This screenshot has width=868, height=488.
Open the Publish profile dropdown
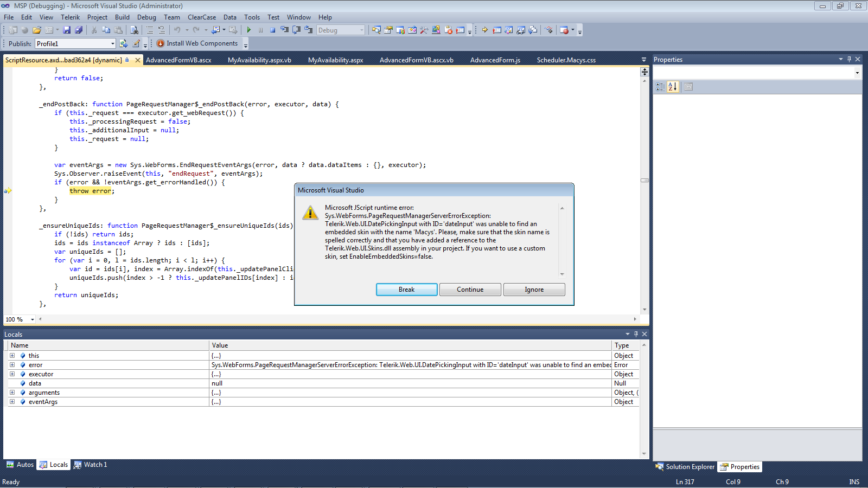tap(113, 43)
